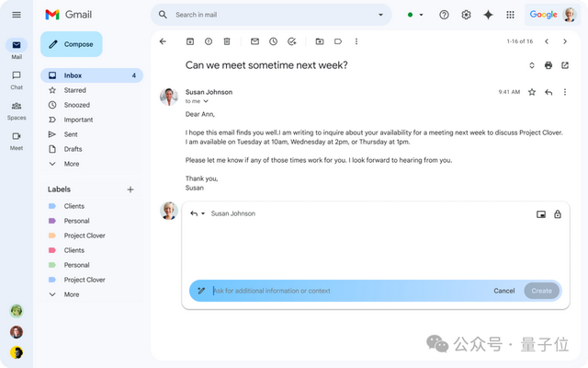The image size is (588, 368).
Task: Expand More under Labels list
Action: [x=71, y=294]
